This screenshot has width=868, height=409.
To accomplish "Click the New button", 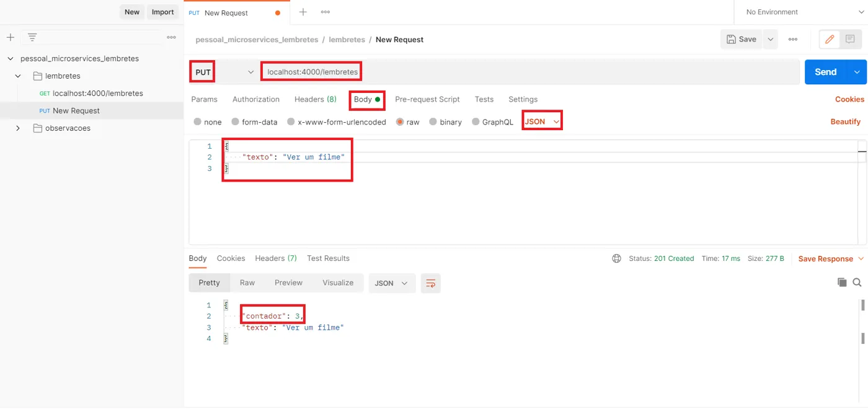I will click(x=132, y=12).
